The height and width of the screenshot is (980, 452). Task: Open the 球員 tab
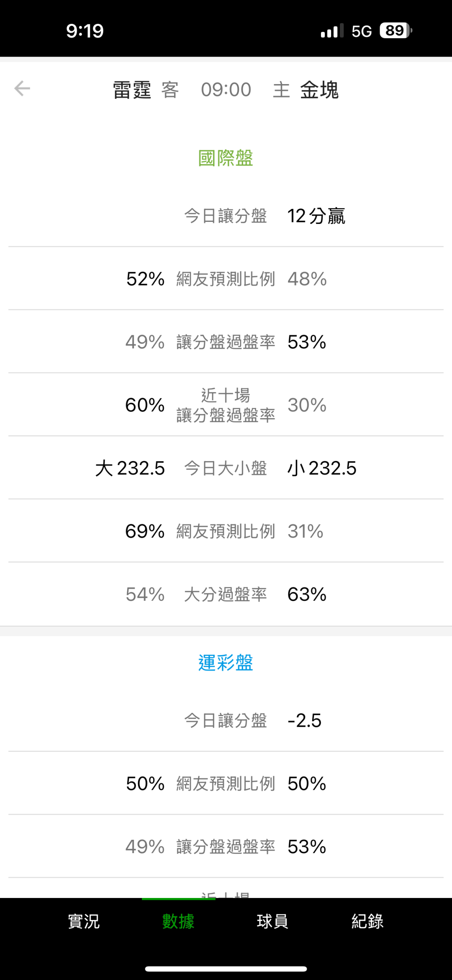[273, 921]
